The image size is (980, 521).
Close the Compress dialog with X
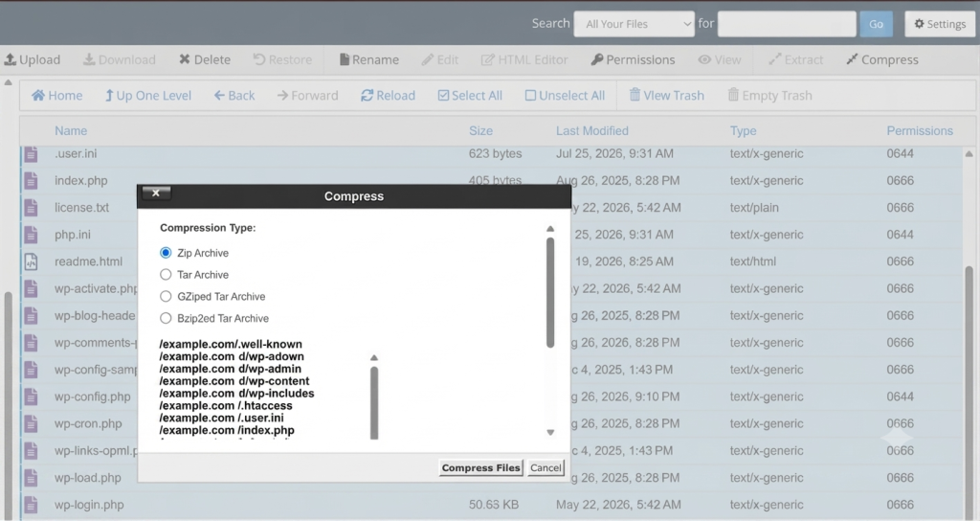point(156,193)
